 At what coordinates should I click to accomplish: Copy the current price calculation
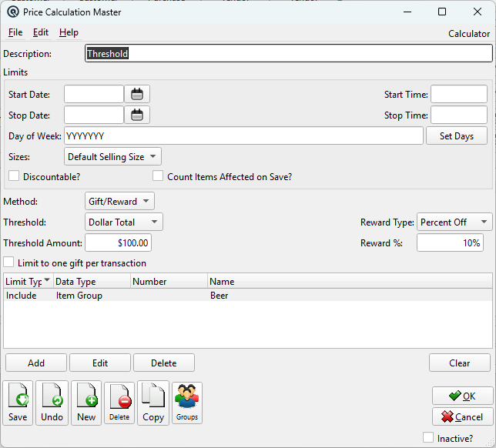point(153,403)
